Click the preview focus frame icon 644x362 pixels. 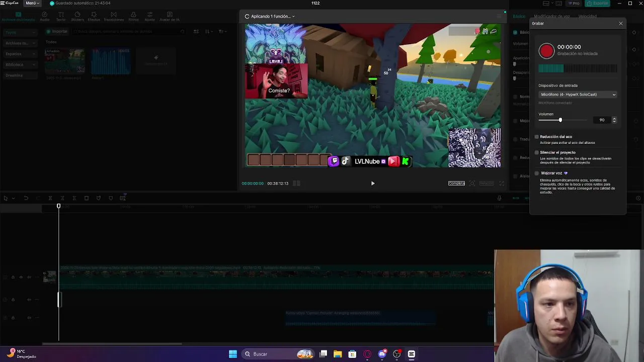coord(472,184)
